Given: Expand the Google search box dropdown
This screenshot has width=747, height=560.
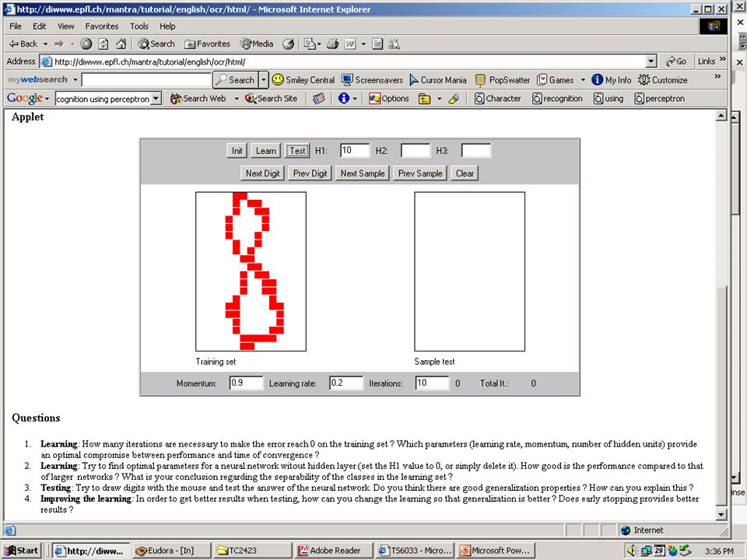Looking at the screenshot, I should coord(156,99).
